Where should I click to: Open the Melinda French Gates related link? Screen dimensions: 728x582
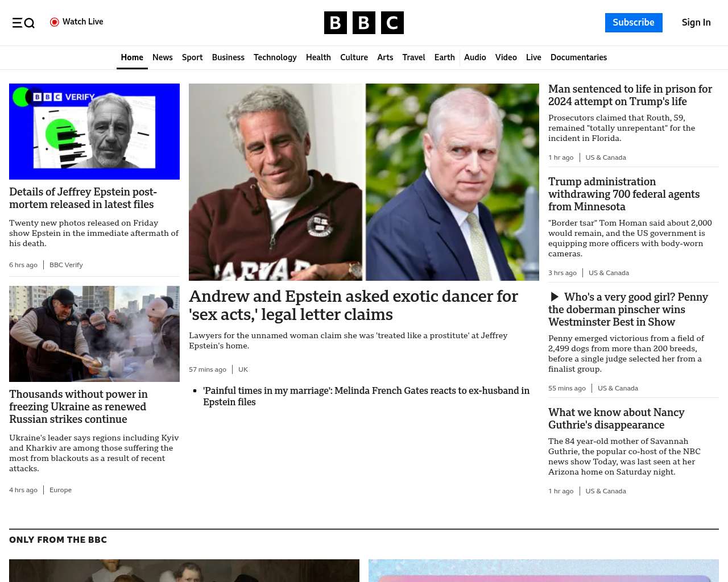click(366, 396)
